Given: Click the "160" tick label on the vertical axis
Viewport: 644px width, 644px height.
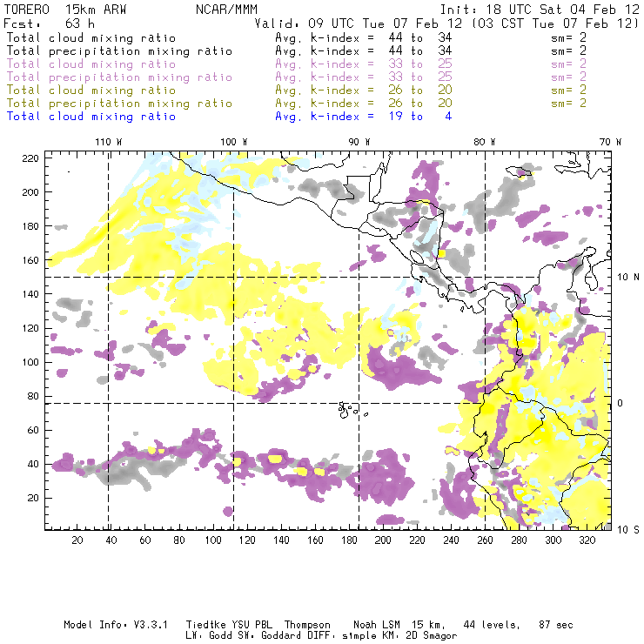Looking at the screenshot, I should point(30,260).
